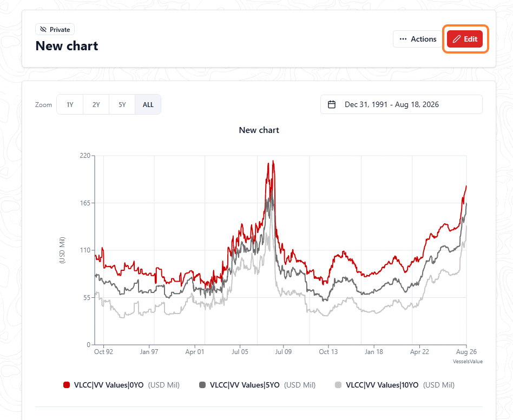Open the date range picker field
The width and height of the screenshot is (513, 420).
tap(402, 104)
